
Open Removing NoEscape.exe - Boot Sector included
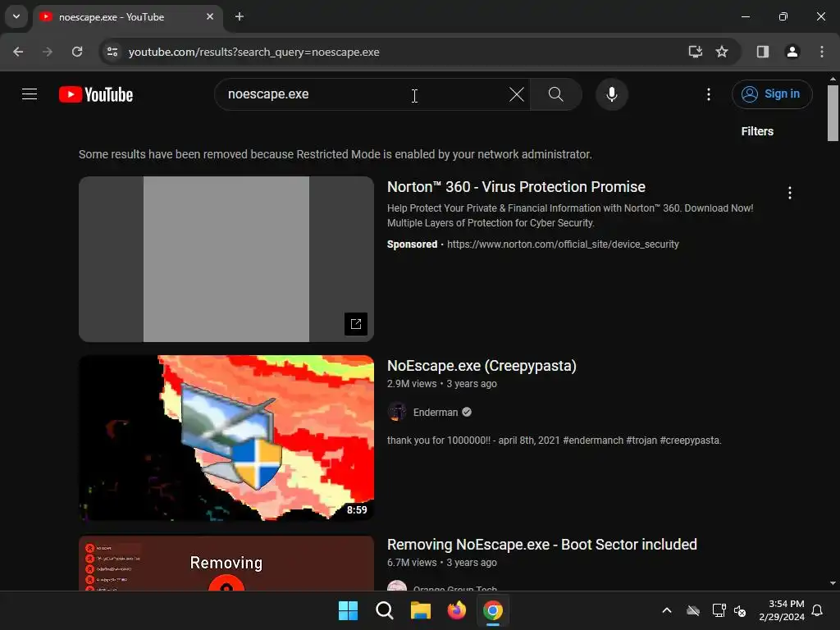(541, 545)
